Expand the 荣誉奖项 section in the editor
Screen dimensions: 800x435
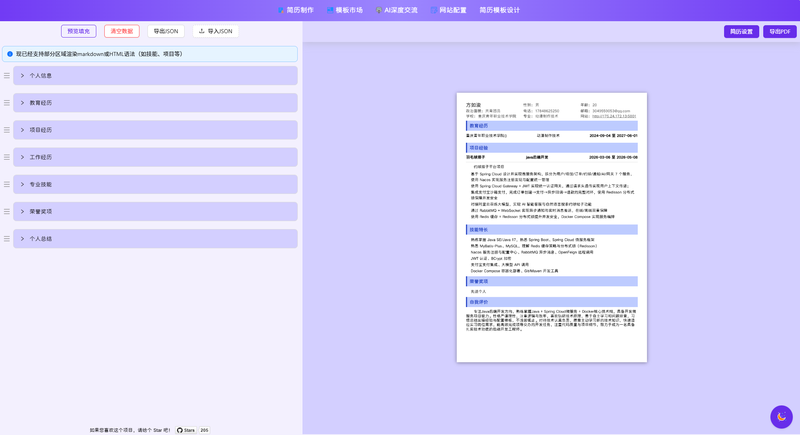click(x=155, y=211)
